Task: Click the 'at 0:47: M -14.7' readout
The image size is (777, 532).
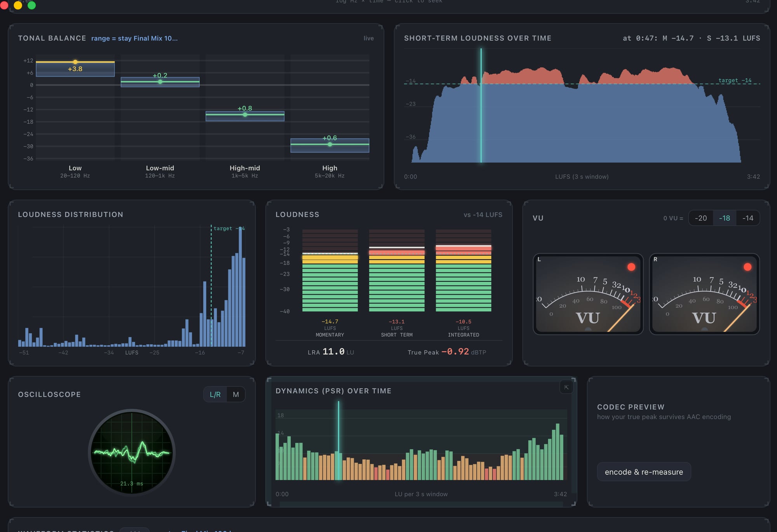Action: 658,38
